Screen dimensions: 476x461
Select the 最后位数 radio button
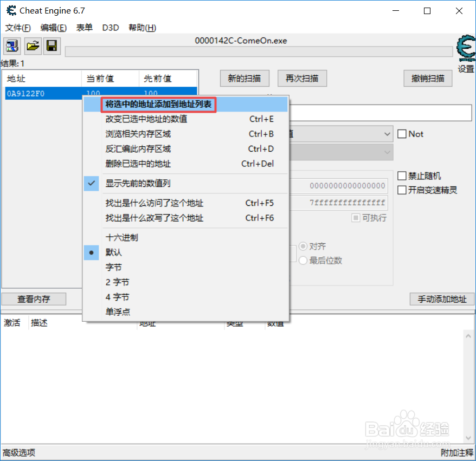303,260
